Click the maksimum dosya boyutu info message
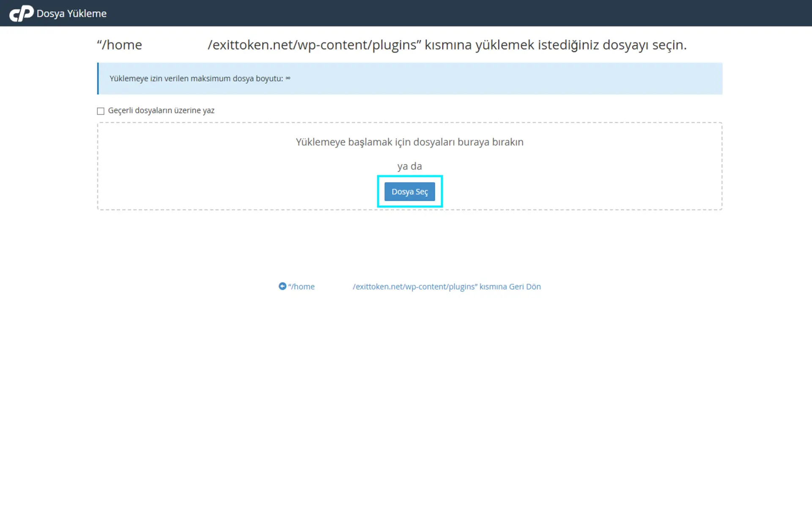This screenshot has width=812, height=508. click(410, 78)
